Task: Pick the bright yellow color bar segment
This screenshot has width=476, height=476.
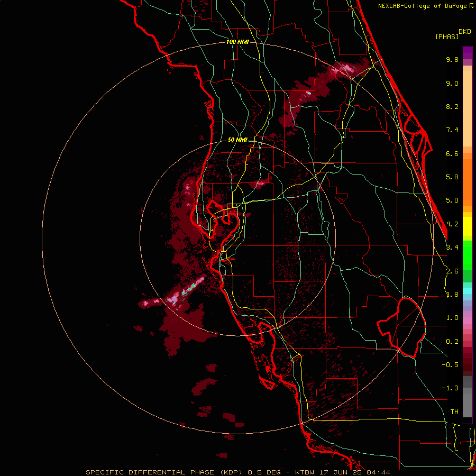Action: tap(467, 226)
